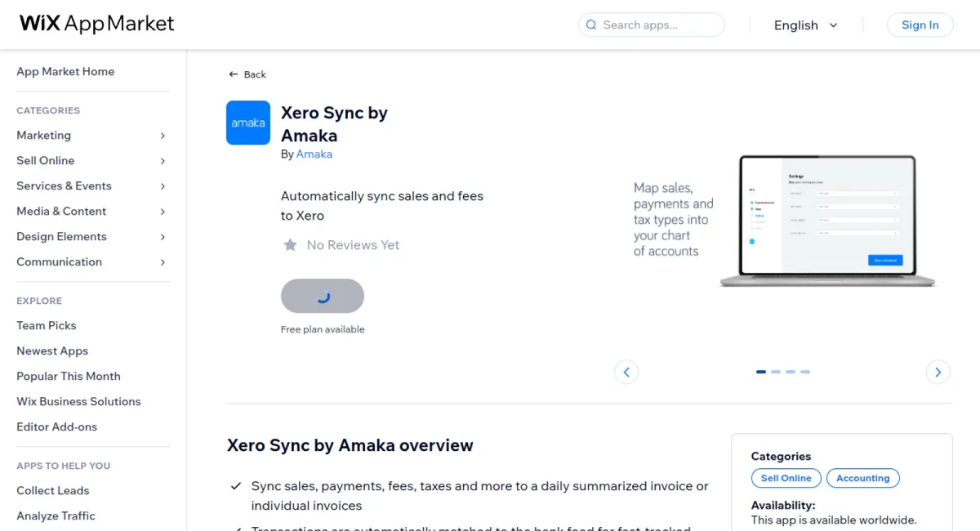Click the Wix App Market logo
Image resolution: width=980 pixels, height=531 pixels.
(x=97, y=24)
